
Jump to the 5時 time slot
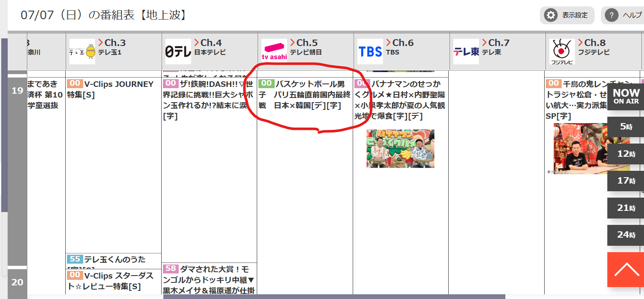tap(626, 126)
